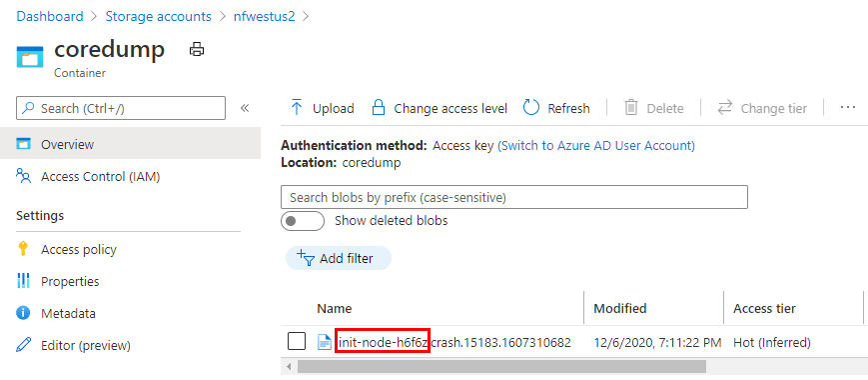Select Overview in the left menu
The width and height of the screenshot is (868, 380).
130,145
